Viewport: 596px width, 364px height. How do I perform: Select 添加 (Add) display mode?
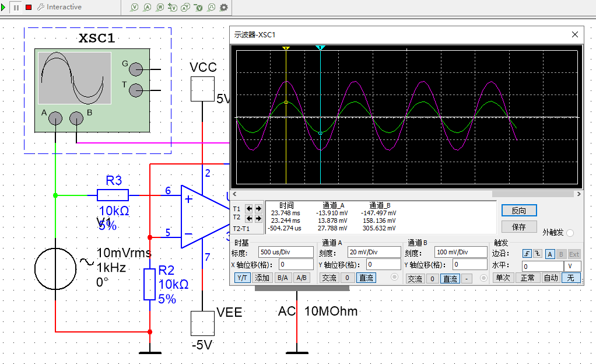click(x=262, y=278)
